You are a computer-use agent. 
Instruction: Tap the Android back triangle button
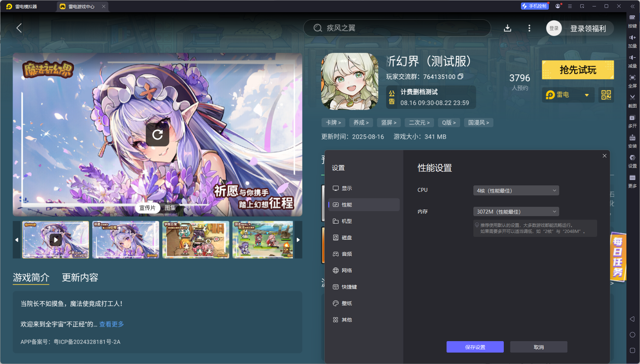click(x=632, y=319)
